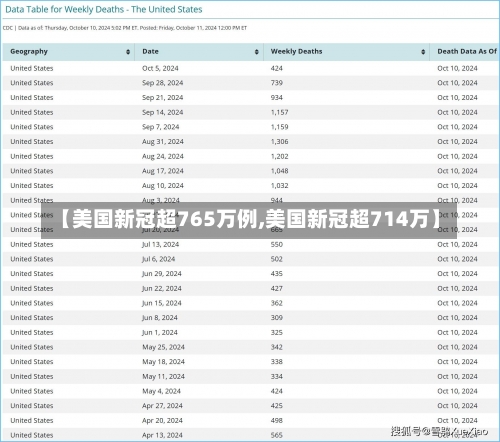Click the 309 weekly deaths value

point(277,318)
